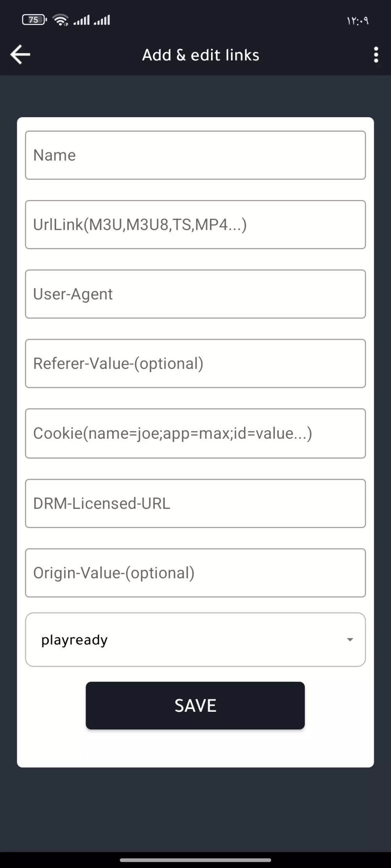This screenshot has height=868, width=391.
Task: Tap the Origin-Value optional field
Action: (195, 573)
